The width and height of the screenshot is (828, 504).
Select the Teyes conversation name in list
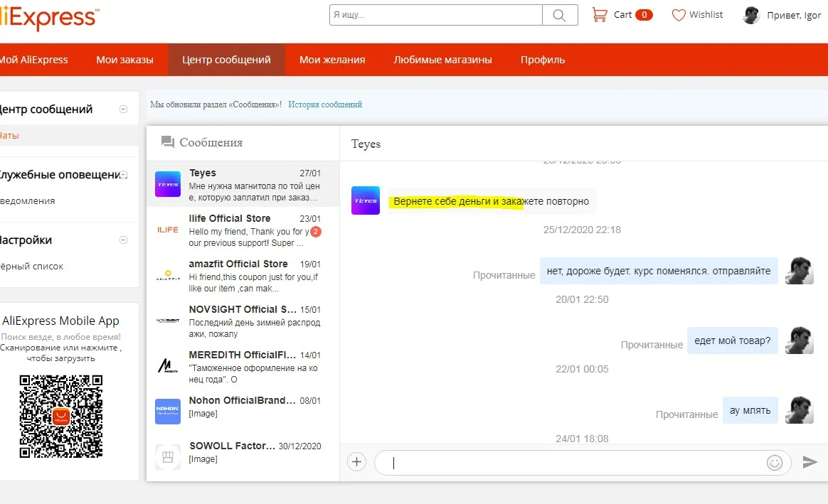pos(203,173)
